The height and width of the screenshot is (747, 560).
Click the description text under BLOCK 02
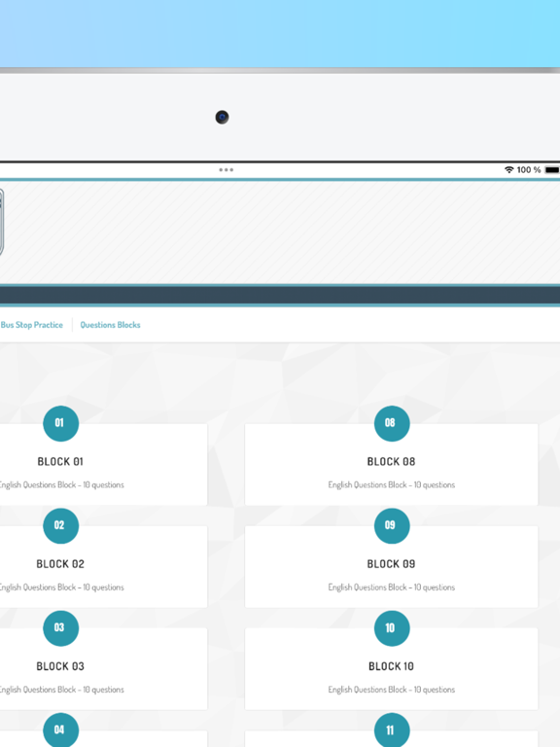click(62, 587)
